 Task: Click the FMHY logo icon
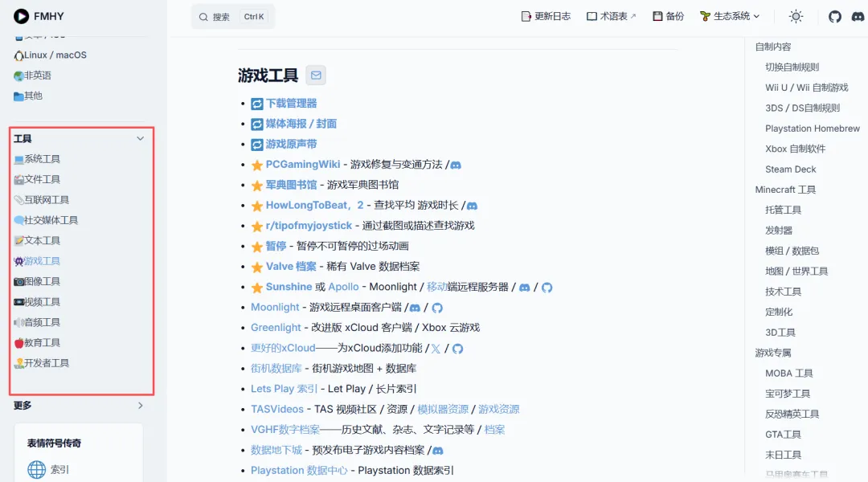pos(21,16)
